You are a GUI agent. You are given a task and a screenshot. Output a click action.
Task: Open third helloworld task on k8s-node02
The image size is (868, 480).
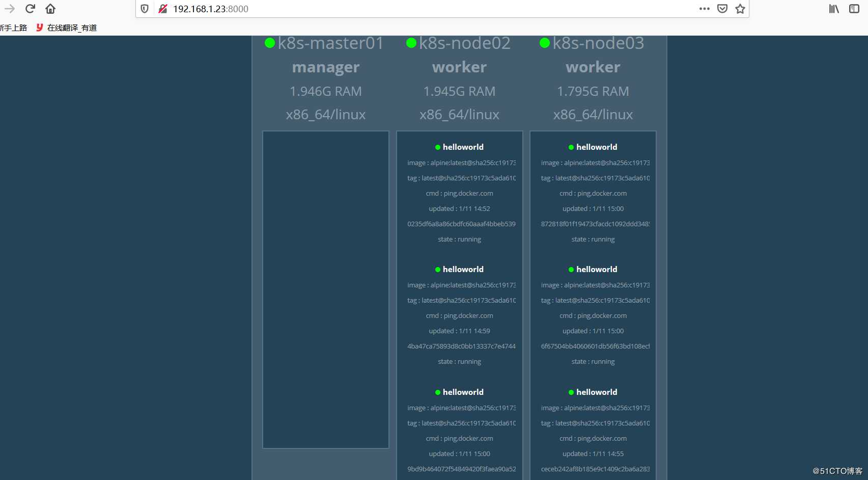[463, 392]
